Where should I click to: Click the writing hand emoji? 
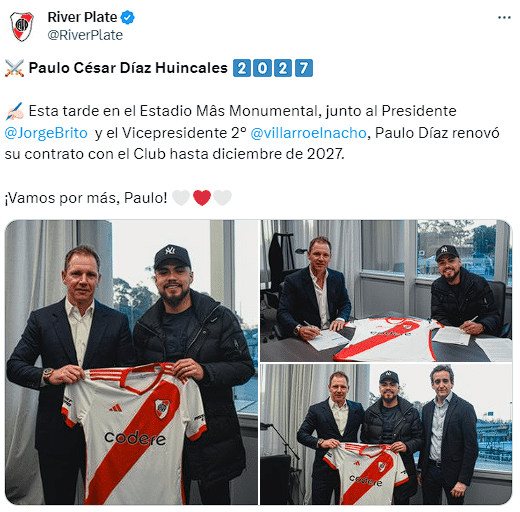click(x=14, y=111)
